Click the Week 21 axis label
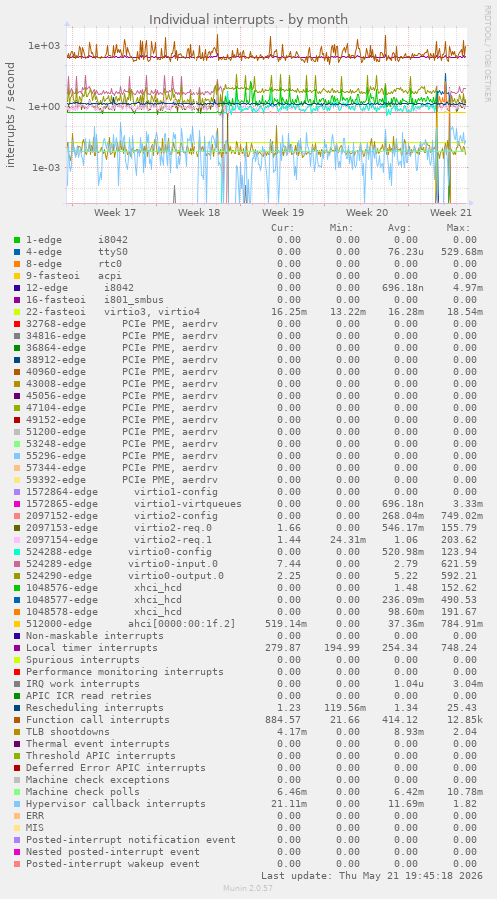Screen dimensions: 497x899 point(451,213)
